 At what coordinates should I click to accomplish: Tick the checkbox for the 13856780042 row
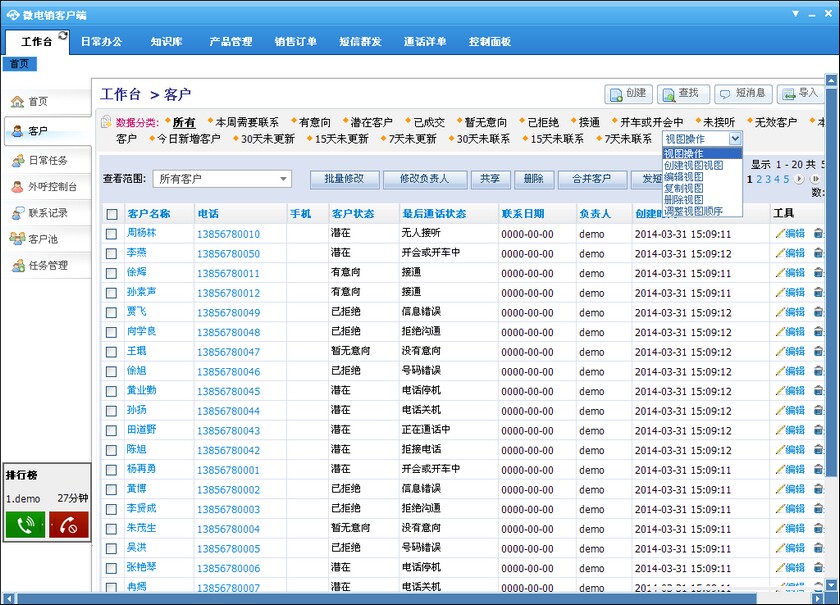tap(111, 450)
